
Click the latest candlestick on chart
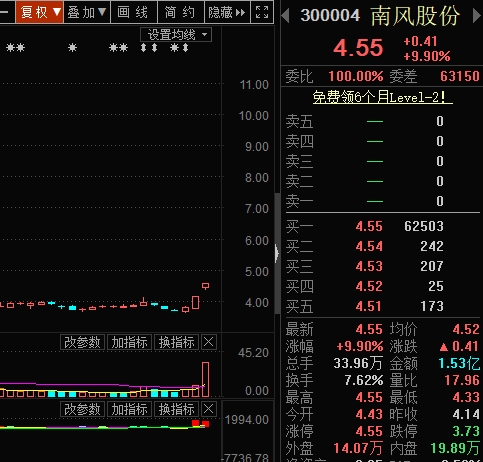206,286
